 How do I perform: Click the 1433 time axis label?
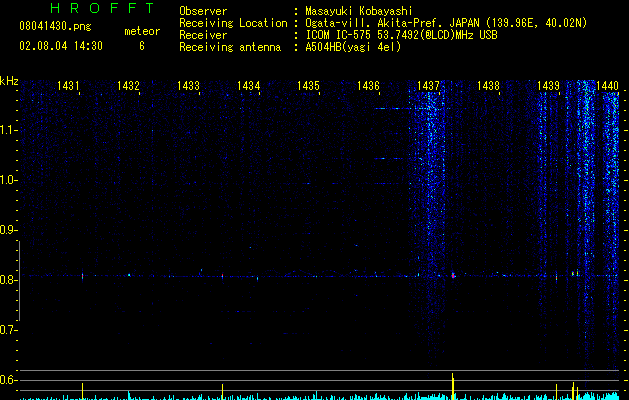pyautogui.click(x=188, y=86)
